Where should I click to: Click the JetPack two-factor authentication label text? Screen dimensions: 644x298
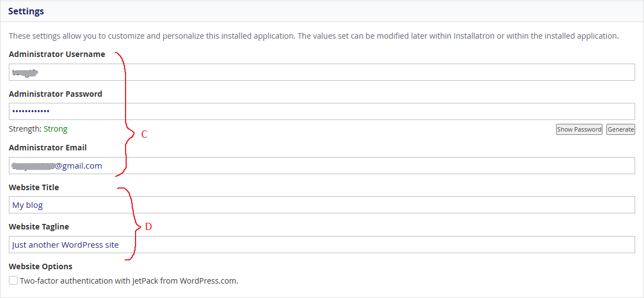point(129,281)
